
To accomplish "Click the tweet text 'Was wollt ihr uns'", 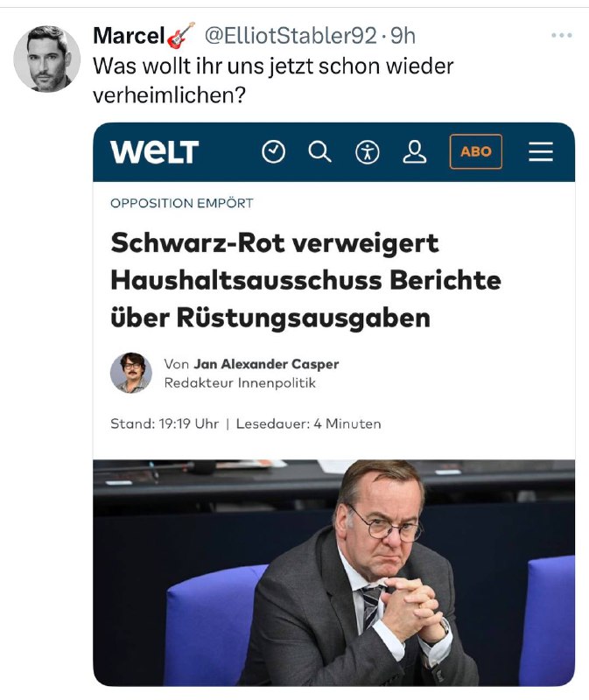I will [180, 66].
